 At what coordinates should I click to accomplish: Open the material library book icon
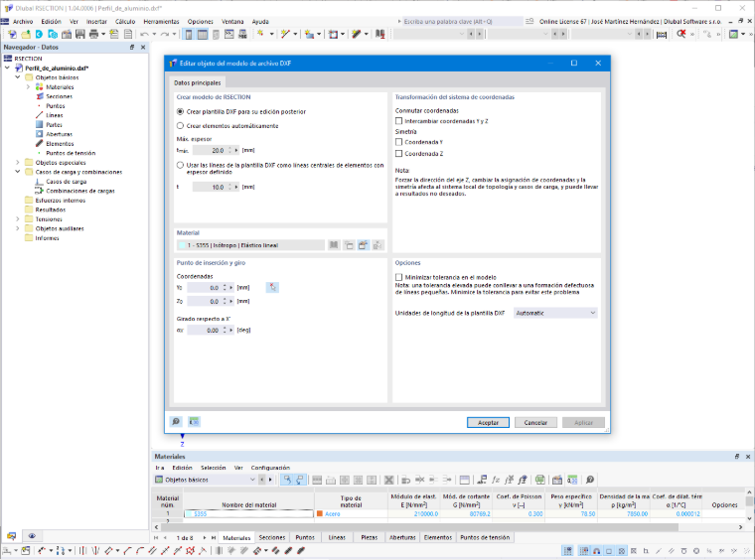point(334,245)
